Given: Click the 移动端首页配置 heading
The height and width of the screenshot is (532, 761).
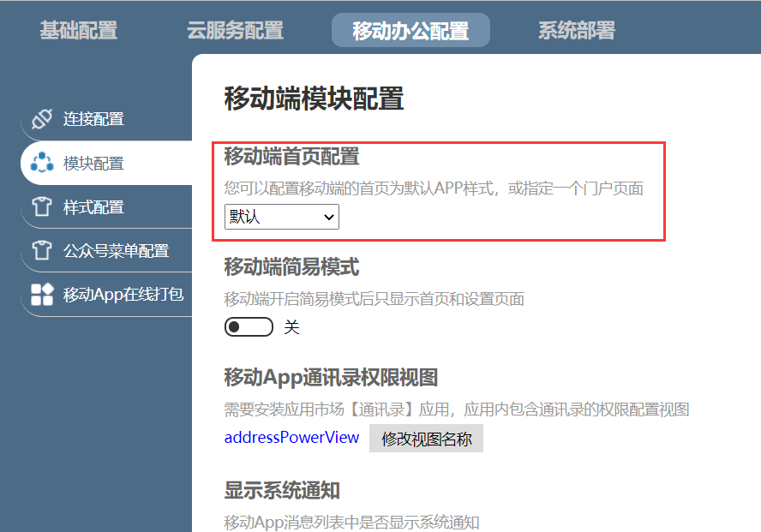Looking at the screenshot, I should tap(291, 157).
